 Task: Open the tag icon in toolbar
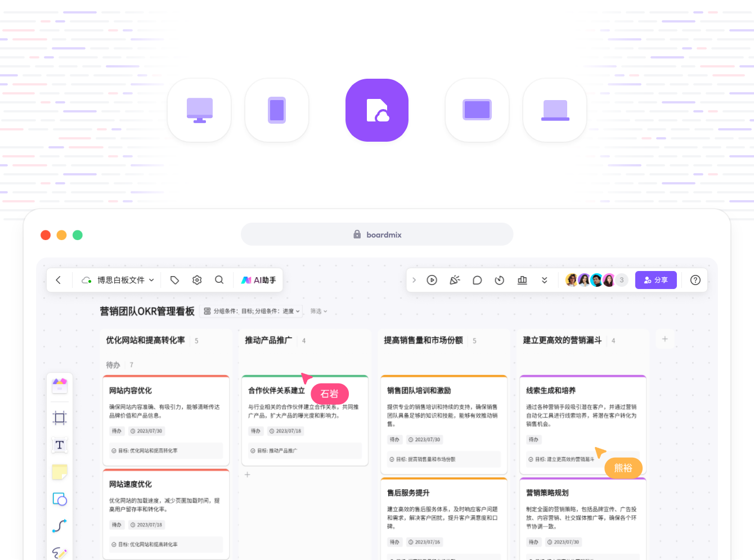click(x=174, y=280)
